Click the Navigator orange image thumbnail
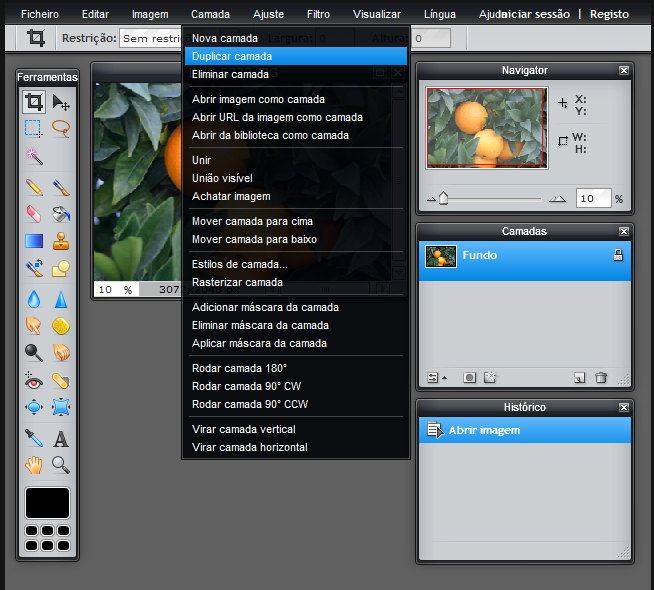This screenshot has height=590, width=654. (486, 128)
